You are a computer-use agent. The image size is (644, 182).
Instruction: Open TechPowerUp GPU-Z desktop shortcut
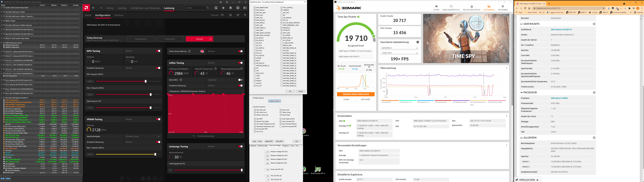318,170
